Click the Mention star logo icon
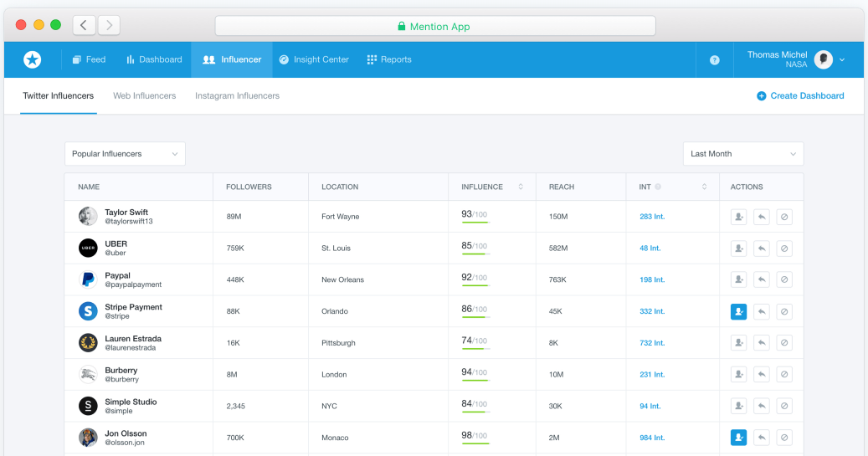The height and width of the screenshot is (456, 868). [32, 59]
